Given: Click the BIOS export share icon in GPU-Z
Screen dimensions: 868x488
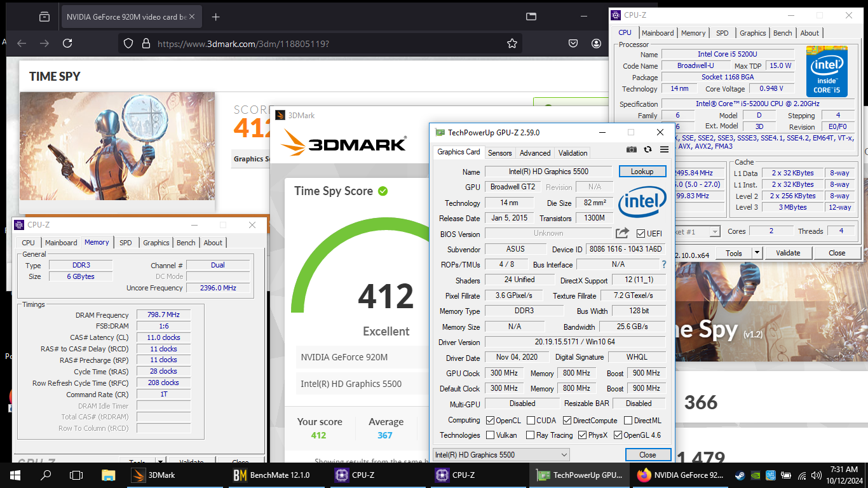Looking at the screenshot, I should pos(623,233).
